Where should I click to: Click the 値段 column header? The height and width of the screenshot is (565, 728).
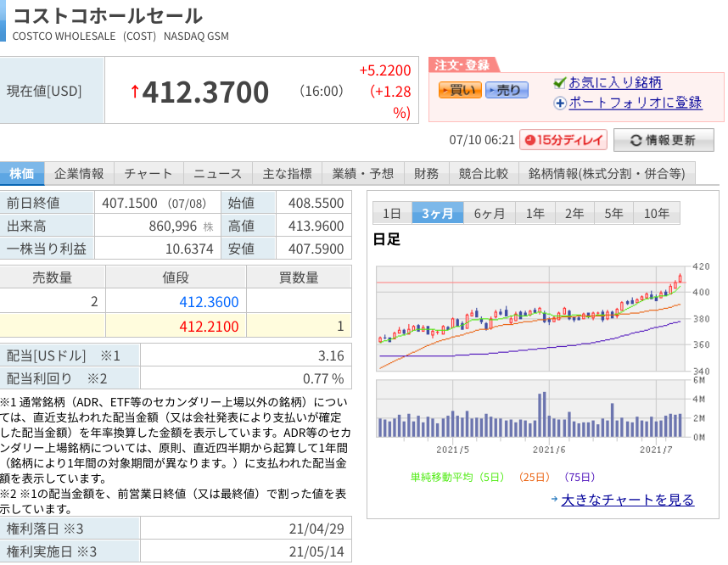176,277
